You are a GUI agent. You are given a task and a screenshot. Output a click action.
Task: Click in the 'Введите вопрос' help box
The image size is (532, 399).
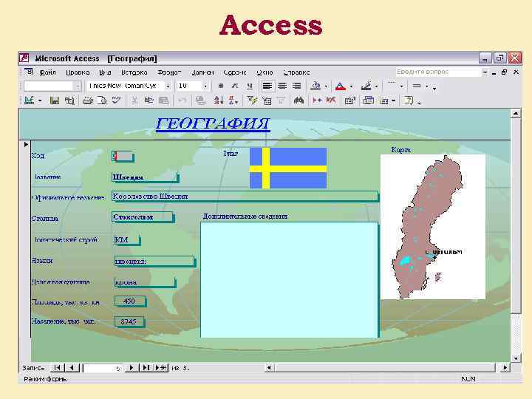coord(438,72)
